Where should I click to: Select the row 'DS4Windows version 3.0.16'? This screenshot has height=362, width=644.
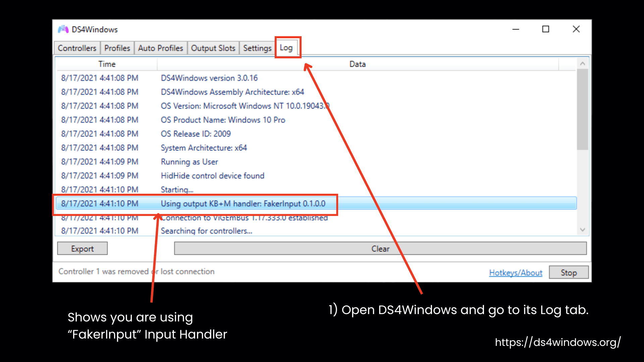317,78
